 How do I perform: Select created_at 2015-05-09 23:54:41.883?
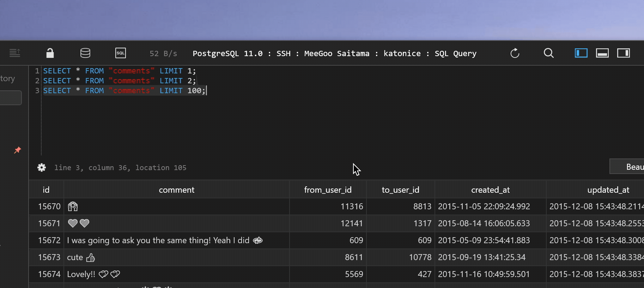[x=491, y=240]
